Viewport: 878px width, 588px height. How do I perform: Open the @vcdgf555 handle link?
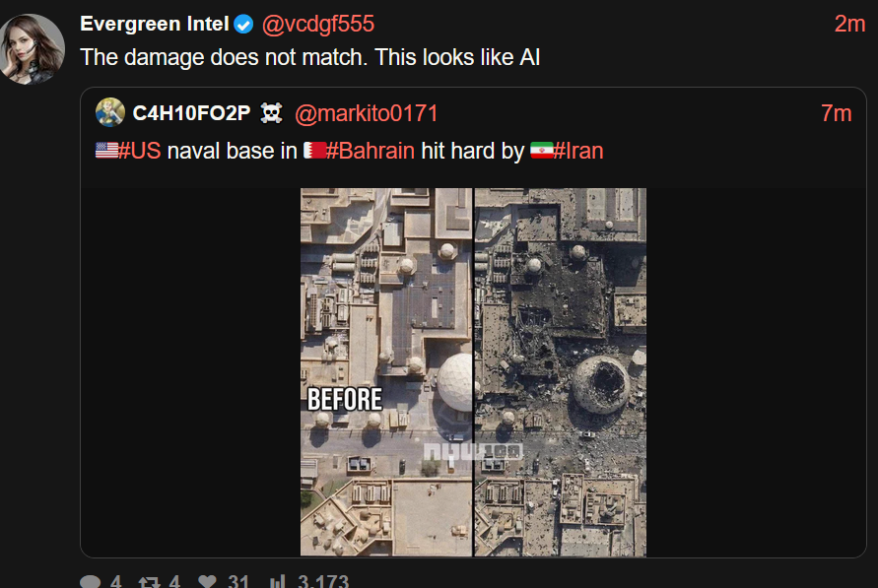pyautogui.click(x=318, y=24)
